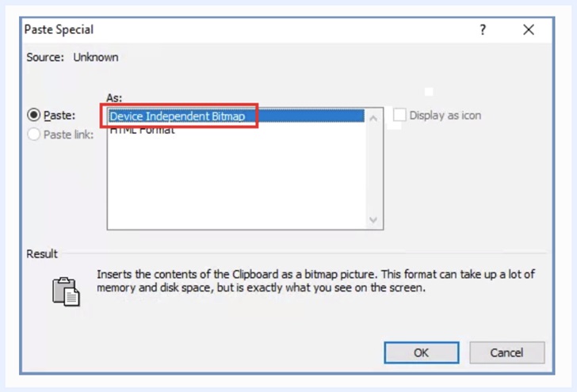Select the Paste radio button
Image resolution: width=577 pixels, height=392 pixels.
[x=34, y=116]
